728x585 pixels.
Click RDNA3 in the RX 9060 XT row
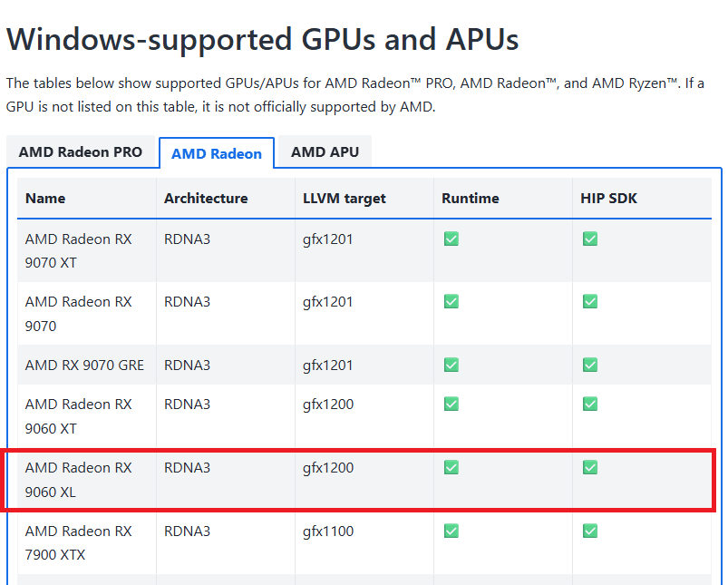[x=187, y=405]
